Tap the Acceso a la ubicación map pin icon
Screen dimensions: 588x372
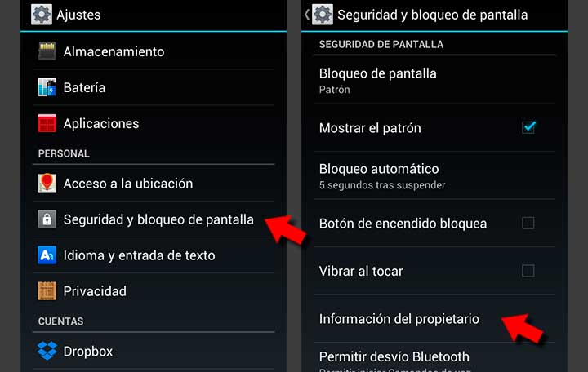(x=47, y=184)
